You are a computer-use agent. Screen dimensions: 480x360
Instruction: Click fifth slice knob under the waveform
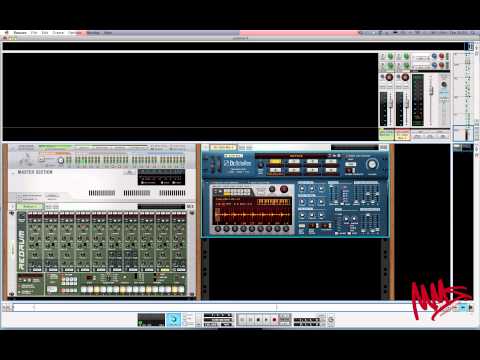pos(252,229)
